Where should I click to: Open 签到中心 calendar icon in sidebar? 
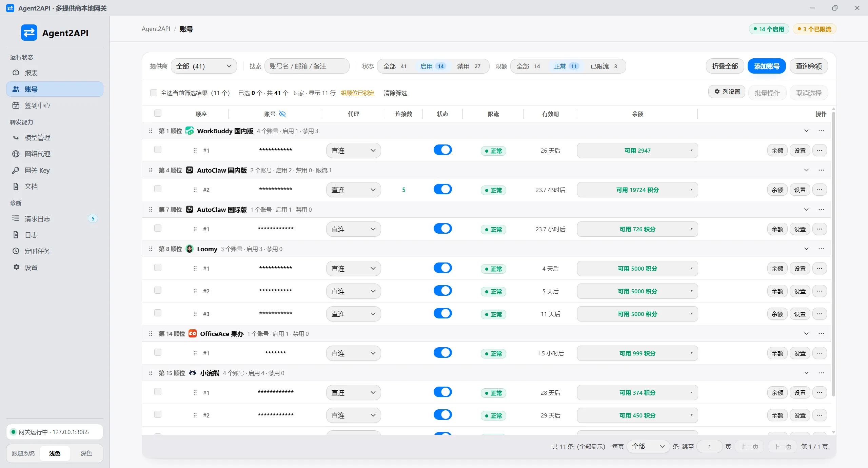click(16, 105)
